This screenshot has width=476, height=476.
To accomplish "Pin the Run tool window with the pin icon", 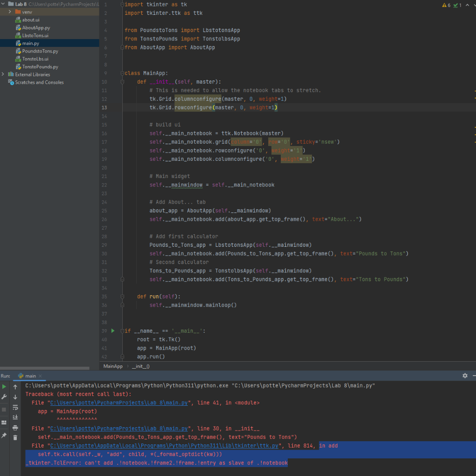I will [4, 436].
